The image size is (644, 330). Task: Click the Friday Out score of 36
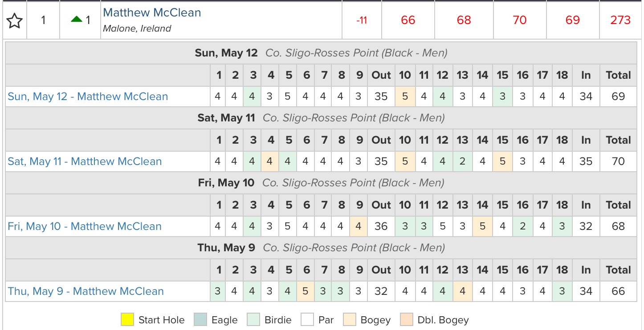pyautogui.click(x=381, y=226)
